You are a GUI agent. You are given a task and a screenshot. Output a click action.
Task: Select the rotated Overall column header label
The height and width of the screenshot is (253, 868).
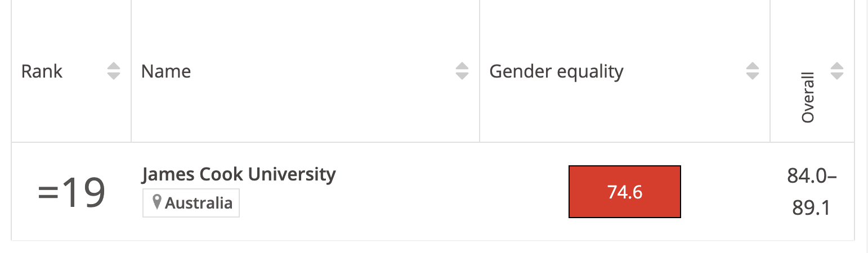(x=808, y=97)
